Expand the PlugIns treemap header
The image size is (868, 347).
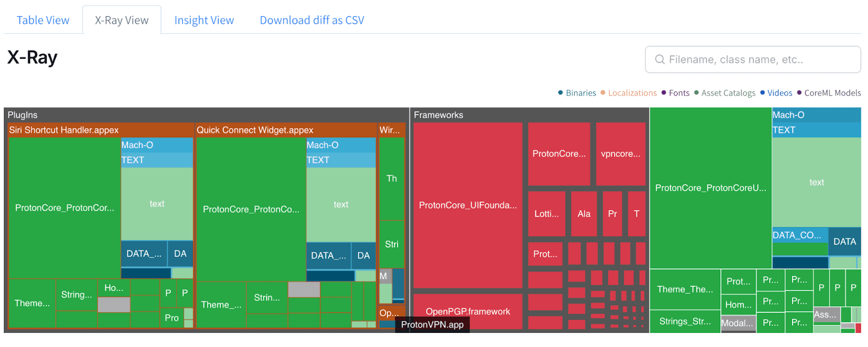23,115
